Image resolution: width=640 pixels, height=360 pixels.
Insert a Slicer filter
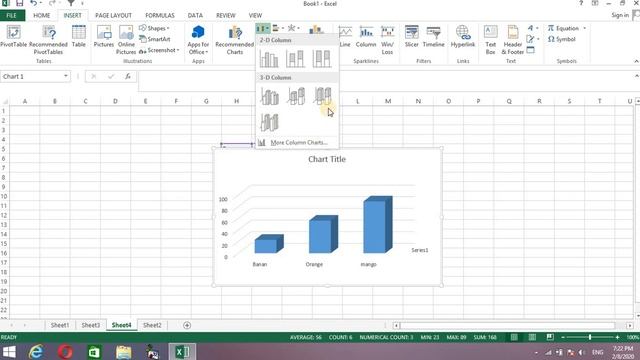click(411, 37)
